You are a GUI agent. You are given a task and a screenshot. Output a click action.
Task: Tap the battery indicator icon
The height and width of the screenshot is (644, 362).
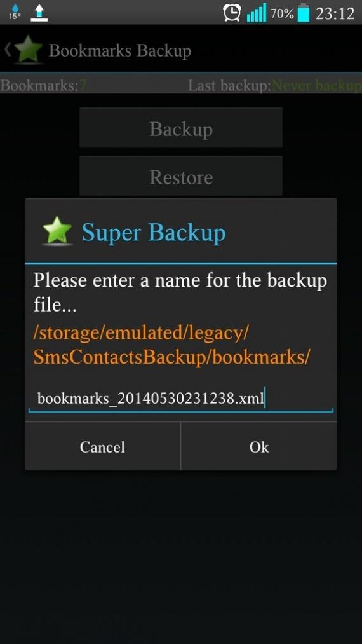tap(304, 13)
